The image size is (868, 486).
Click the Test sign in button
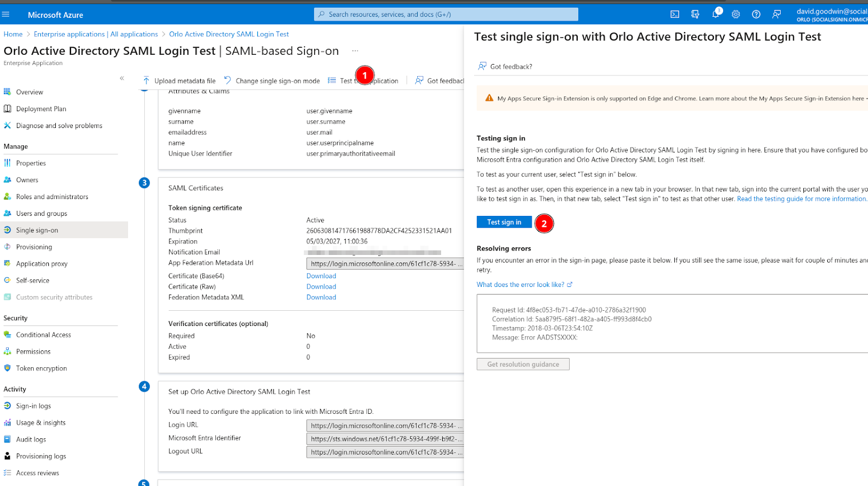pyautogui.click(x=504, y=222)
